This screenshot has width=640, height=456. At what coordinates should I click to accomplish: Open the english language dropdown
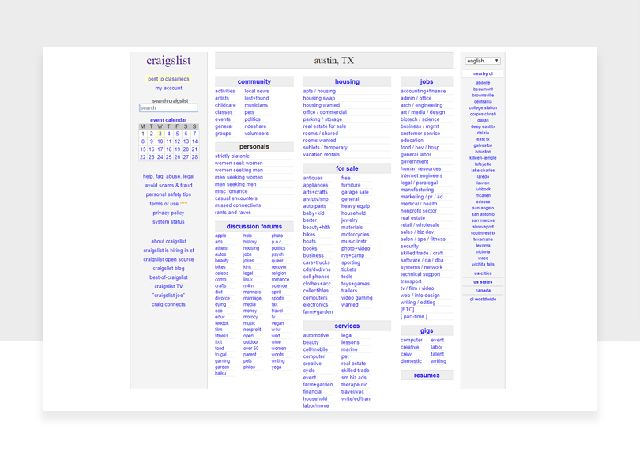(483, 60)
